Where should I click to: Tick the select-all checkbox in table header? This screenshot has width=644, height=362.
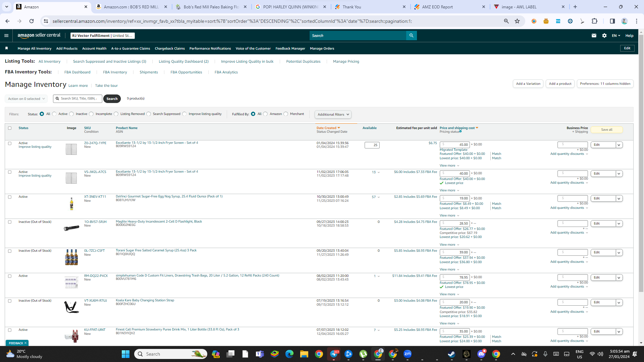click(10, 128)
